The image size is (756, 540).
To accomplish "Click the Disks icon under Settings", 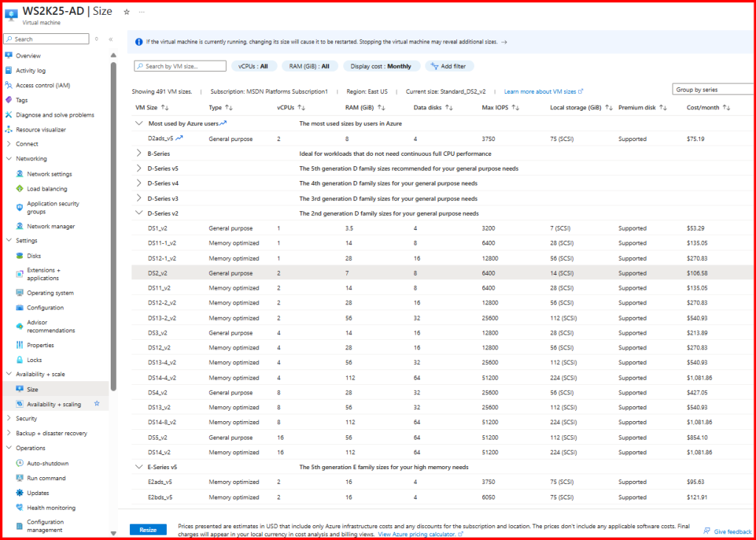I will (19, 256).
